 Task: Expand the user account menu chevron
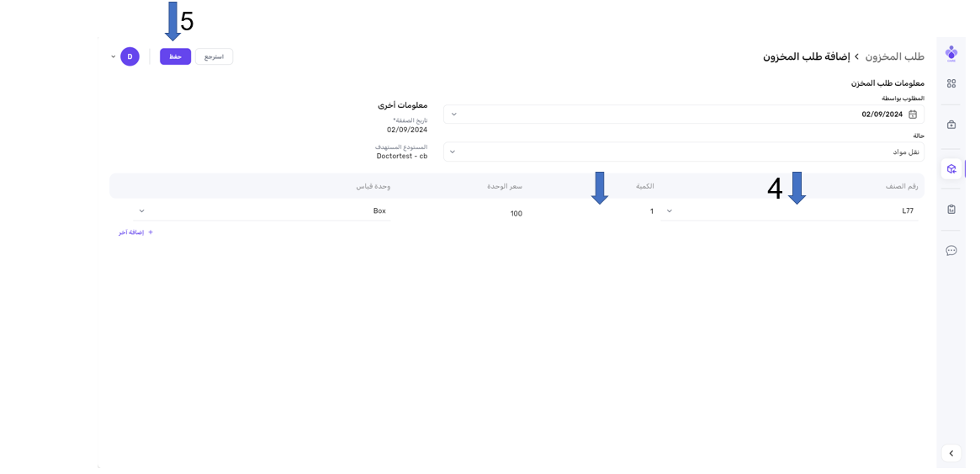pos(114,56)
